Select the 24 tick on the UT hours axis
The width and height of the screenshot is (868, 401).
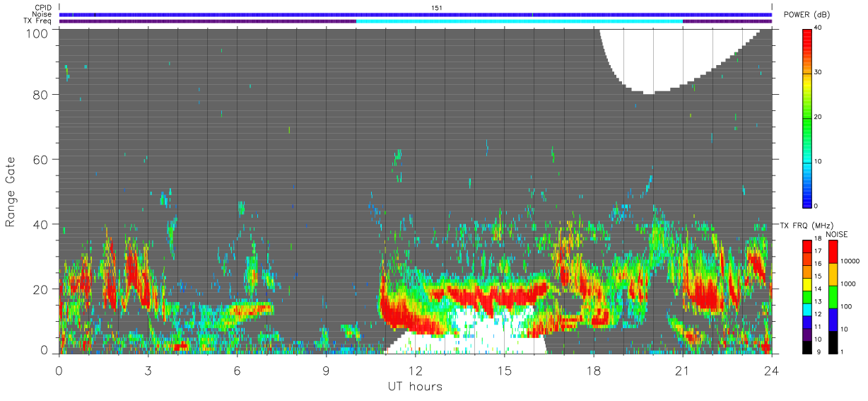[771, 371]
